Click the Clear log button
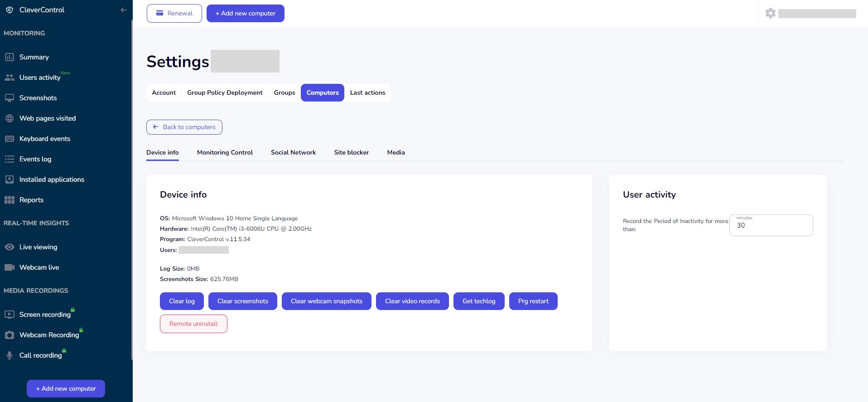 pos(182,301)
